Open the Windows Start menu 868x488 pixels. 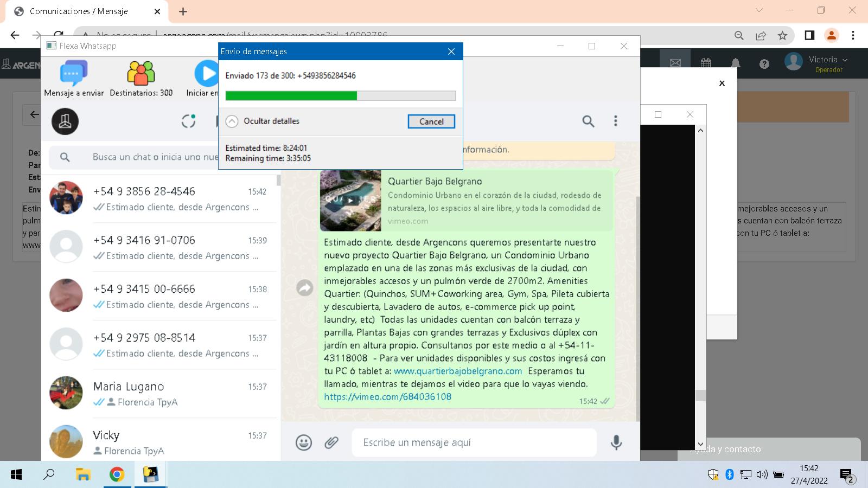(x=16, y=475)
